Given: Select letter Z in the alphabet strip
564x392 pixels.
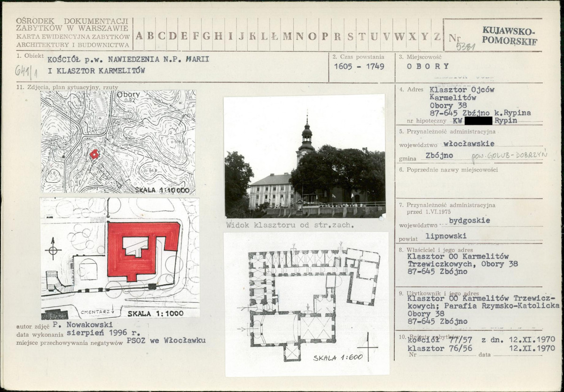Looking at the screenshot, I should 437,36.
